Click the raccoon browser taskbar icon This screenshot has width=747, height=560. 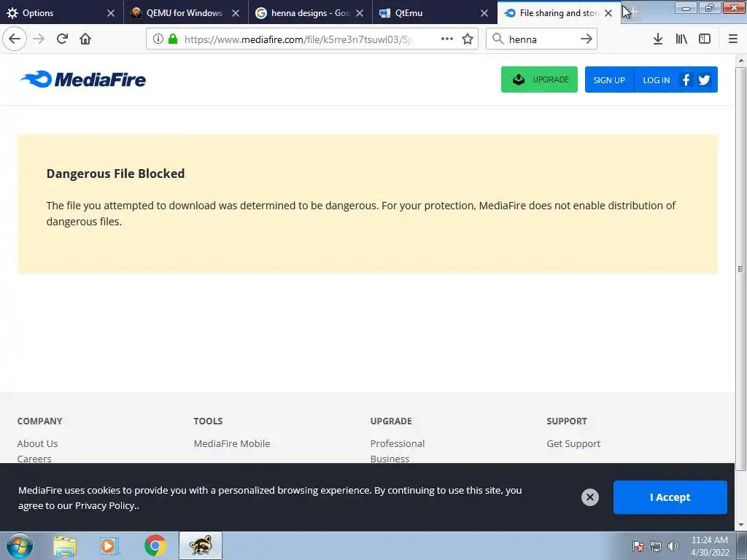point(201,545)
